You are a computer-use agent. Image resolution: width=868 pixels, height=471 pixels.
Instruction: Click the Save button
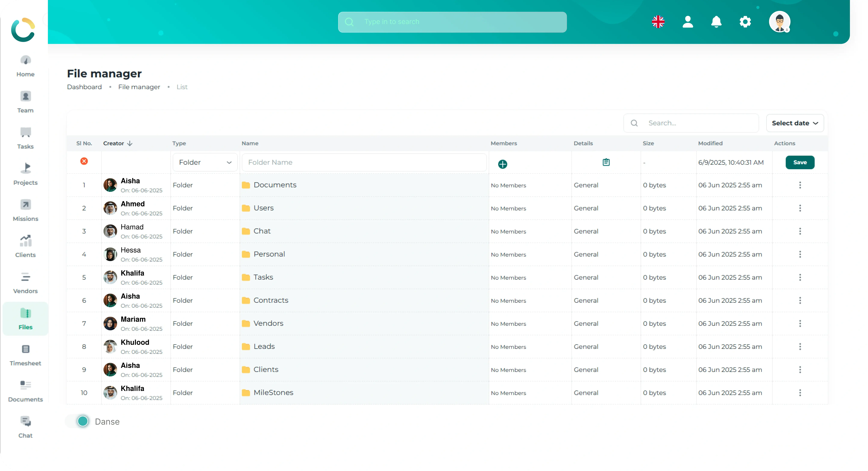click(x=800, y=162)
